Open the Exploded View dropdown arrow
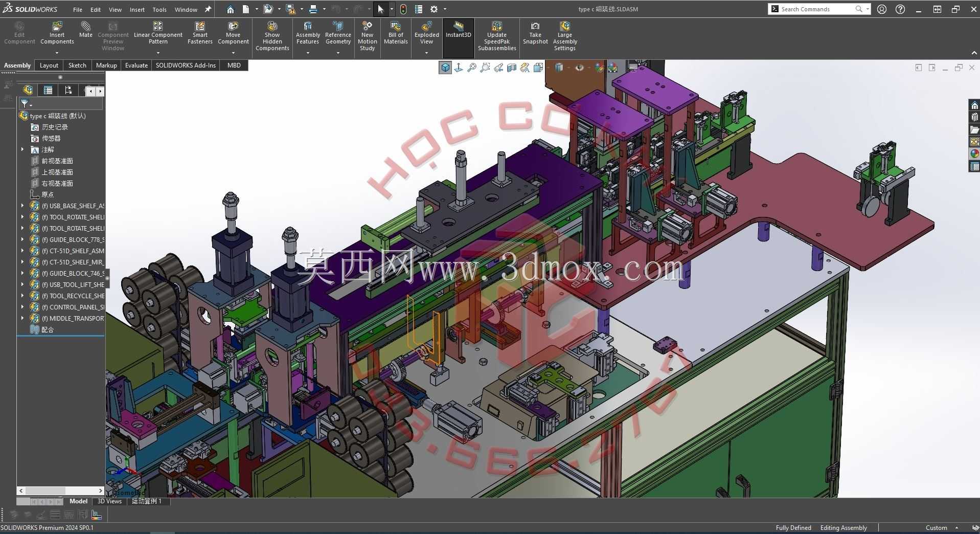The height and width of the screenshot is (534, 980). pos(426,53)
